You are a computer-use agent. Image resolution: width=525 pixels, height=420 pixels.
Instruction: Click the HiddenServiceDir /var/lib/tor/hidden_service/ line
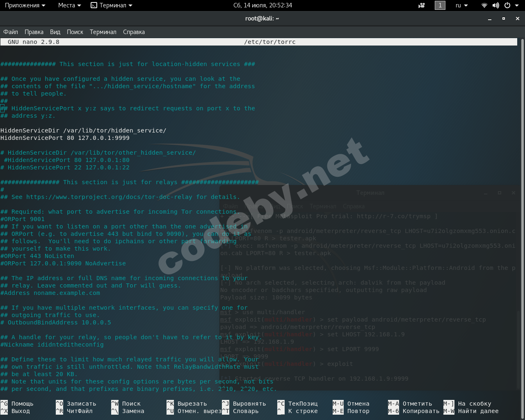pos(83,130)
